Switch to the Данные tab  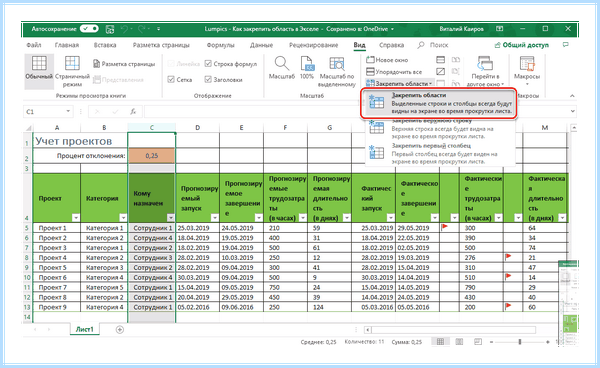[x=261, y=45]
